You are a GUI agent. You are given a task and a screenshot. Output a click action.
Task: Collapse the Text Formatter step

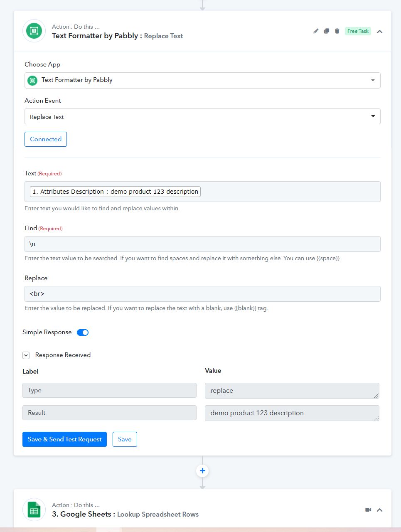(x=379, y=32)
